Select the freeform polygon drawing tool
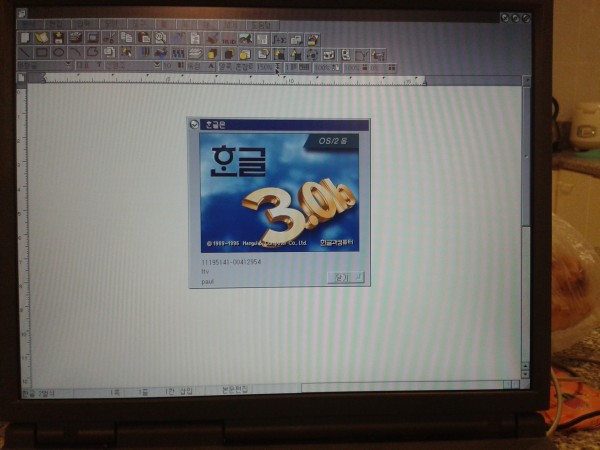Image resolution: width=600 pixels, height=450 pixels. (92, 52)
